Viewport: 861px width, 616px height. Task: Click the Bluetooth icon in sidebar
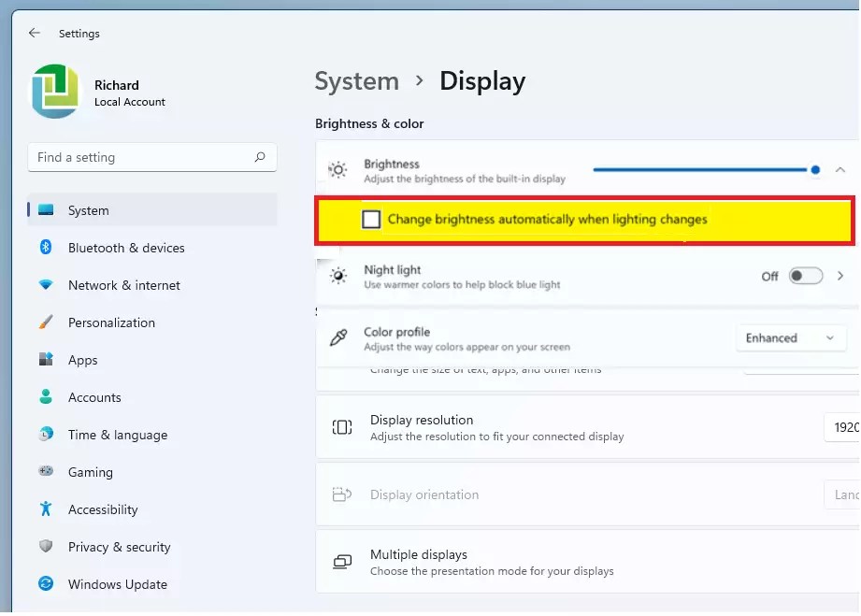coord(46,247)
